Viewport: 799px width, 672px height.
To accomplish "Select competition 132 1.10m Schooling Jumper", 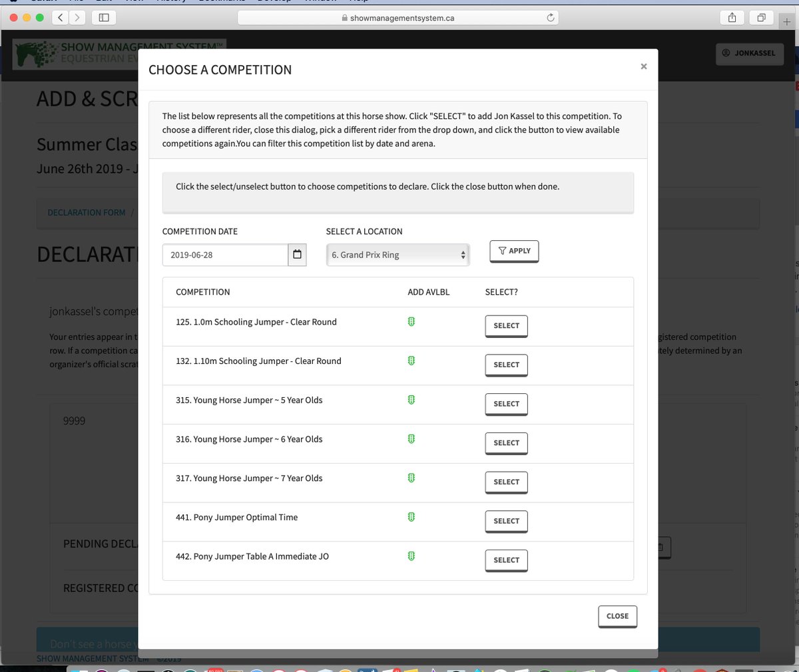I will click(x=506, y=365).
